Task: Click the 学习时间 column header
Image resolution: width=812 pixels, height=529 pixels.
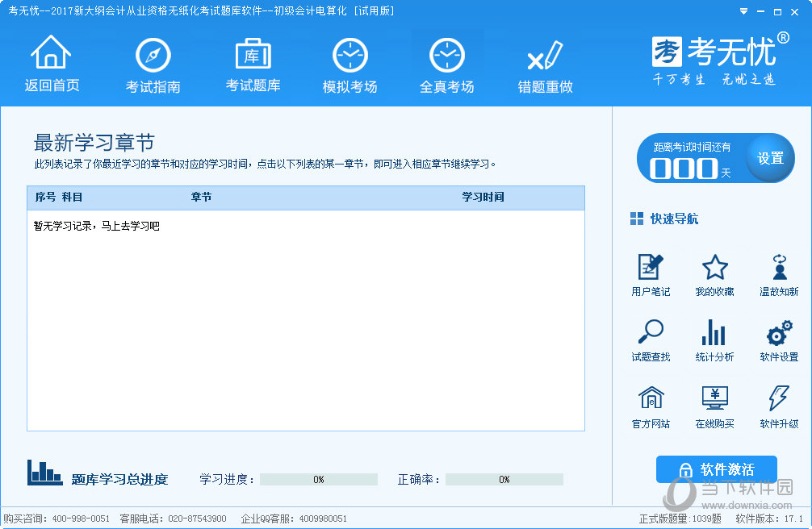Action: pos(483,198)
